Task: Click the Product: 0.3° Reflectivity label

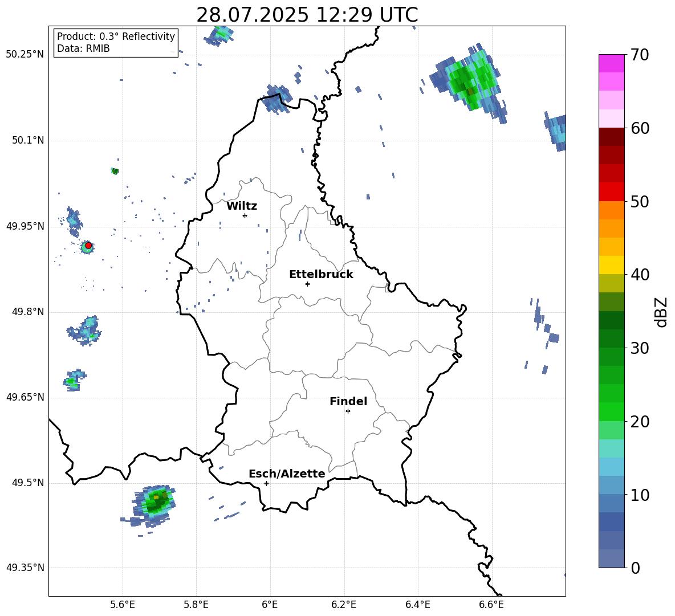Action: pos(116,36)
